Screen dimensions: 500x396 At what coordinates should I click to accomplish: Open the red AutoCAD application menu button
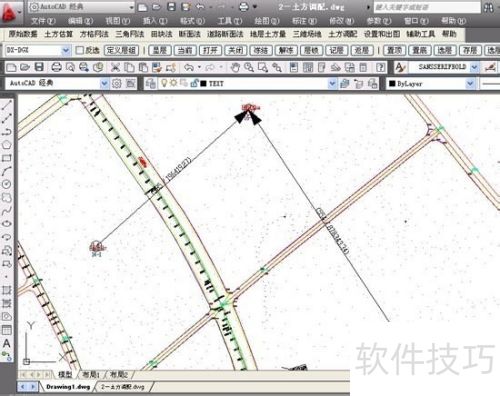point(9,13)
